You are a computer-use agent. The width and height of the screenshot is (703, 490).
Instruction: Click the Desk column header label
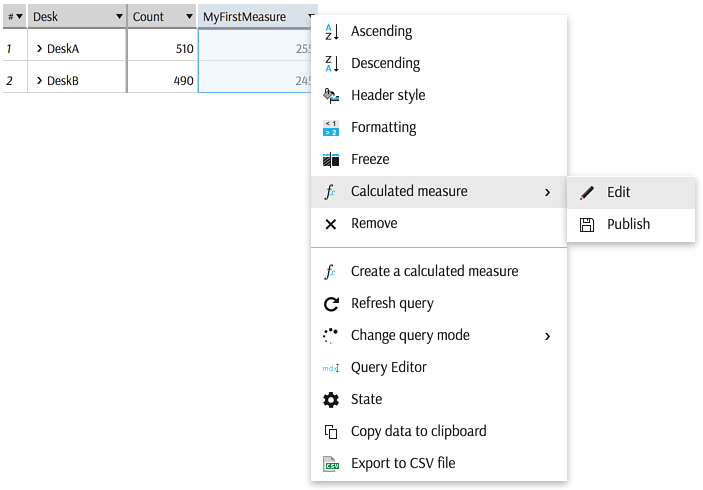[x=45, y=17]
